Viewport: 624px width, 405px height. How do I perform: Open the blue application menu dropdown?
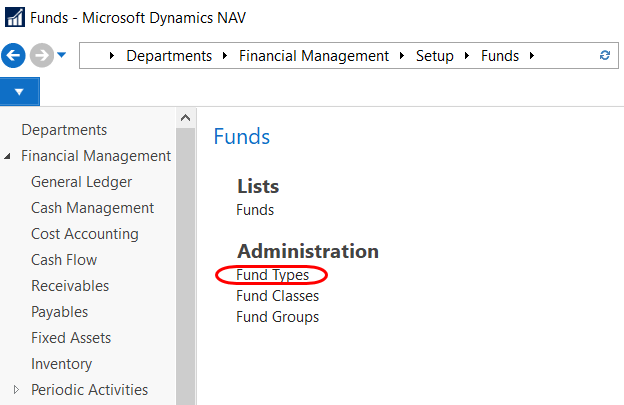(20, 92)
